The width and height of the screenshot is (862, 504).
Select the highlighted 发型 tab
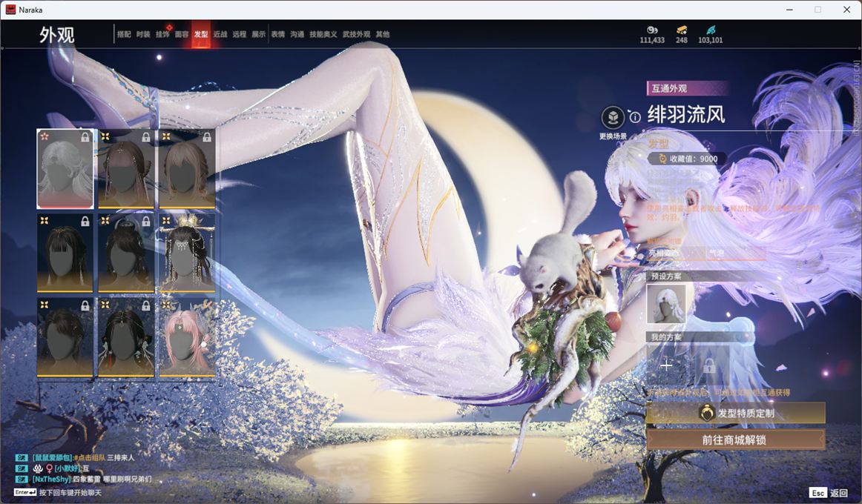point(201,34)
